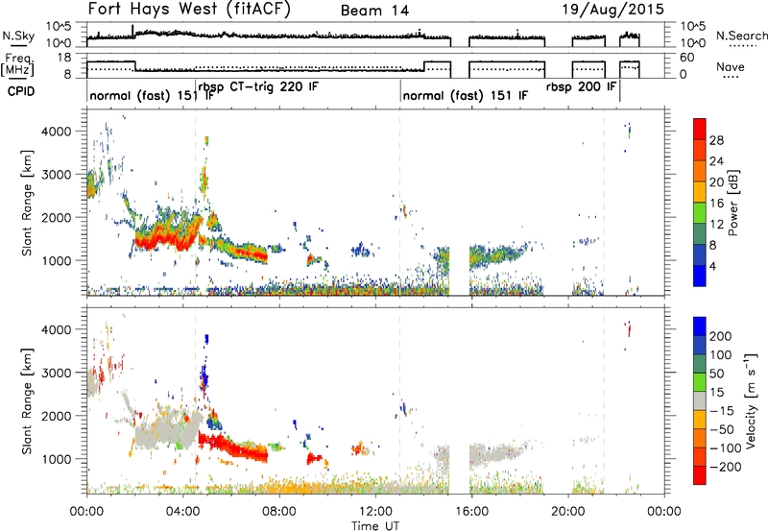
Task: Click the Power colorbar blue segment below 4
Action: tap(700, 277)
